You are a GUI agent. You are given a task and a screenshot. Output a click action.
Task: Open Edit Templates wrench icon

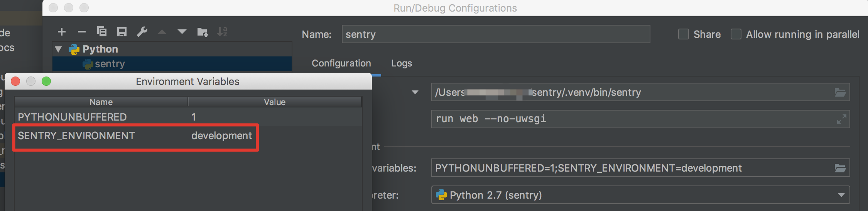tap(142, 32)
